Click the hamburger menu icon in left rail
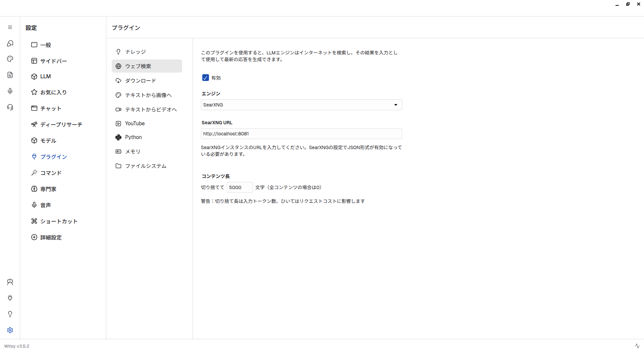 point(10,27)
